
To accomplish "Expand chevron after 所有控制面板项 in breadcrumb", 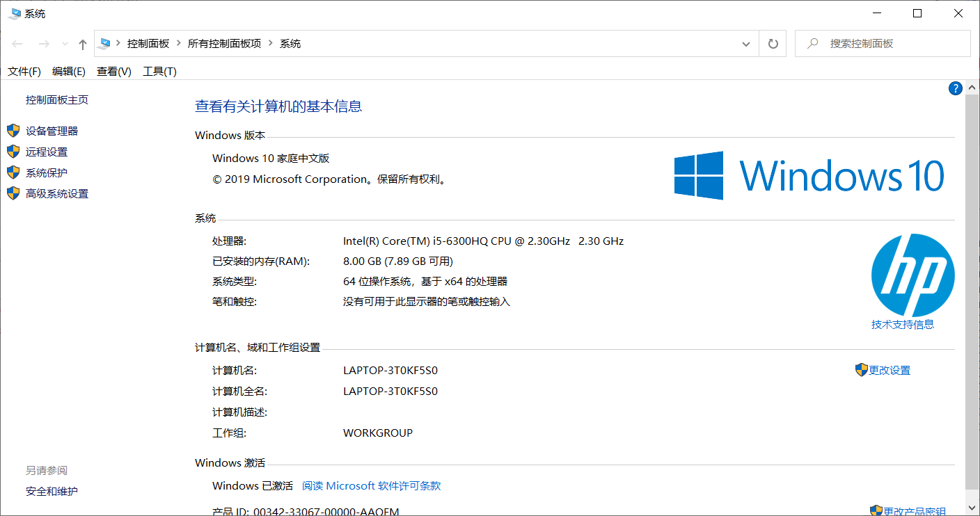I will pyautogui.click(x=271, y=44).
